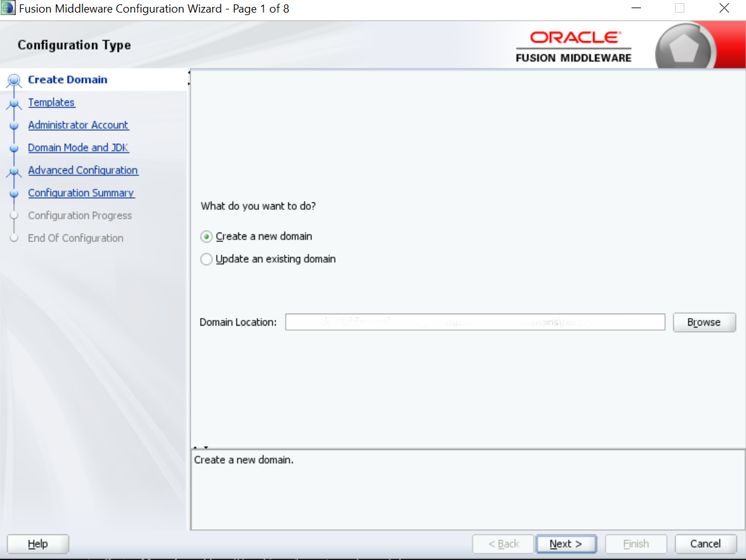
Task: Click the Advanced Configuration step node icon
Action: pyautogui.click(x=14, y=172)
